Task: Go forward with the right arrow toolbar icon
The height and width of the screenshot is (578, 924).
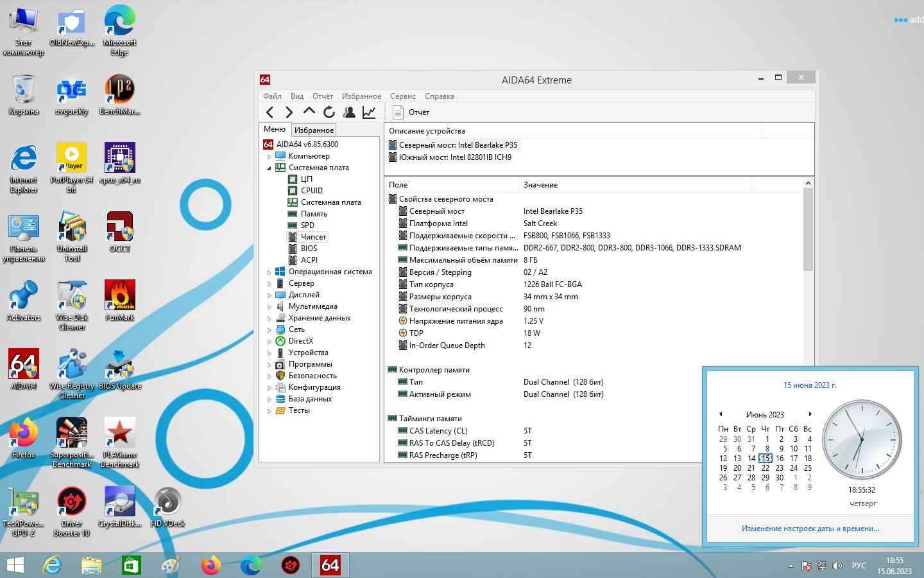Action: tap(289, 112)
